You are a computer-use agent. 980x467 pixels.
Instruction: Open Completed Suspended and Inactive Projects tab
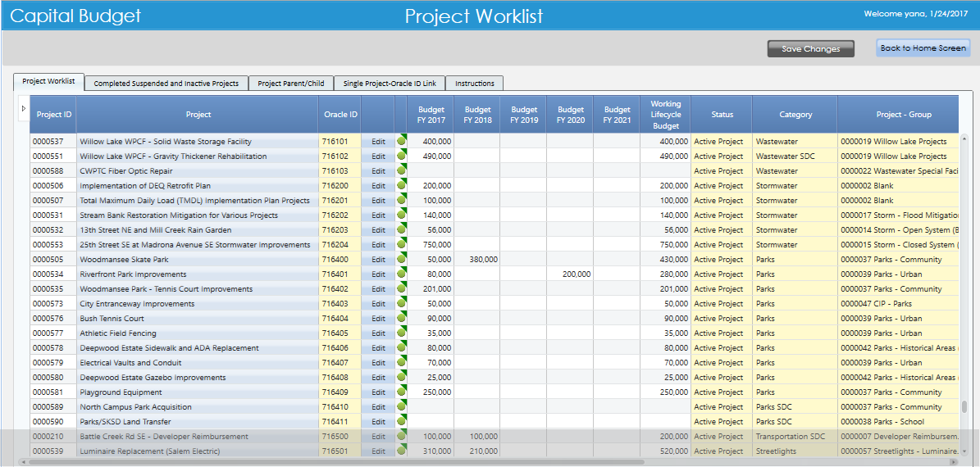(166, 84)
